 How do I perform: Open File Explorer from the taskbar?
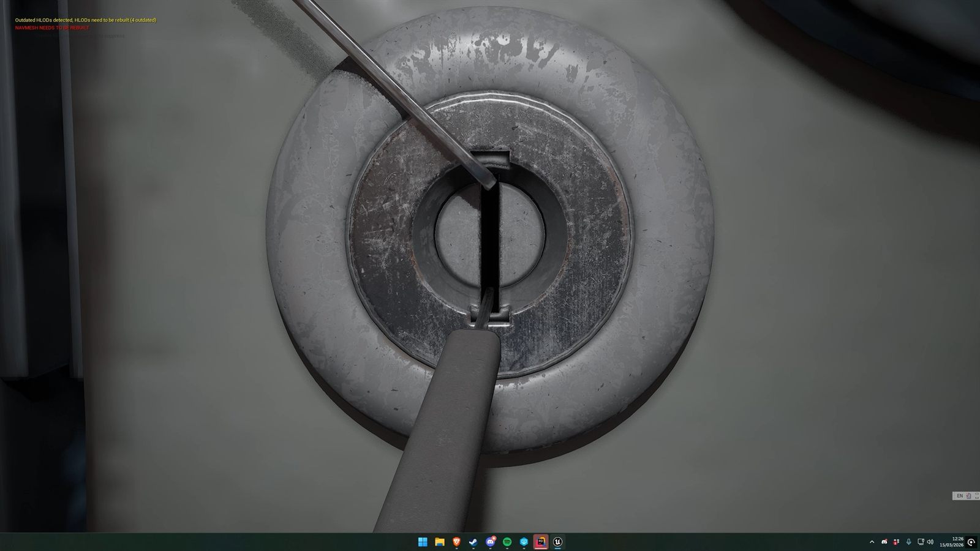[x=440, y=542]
